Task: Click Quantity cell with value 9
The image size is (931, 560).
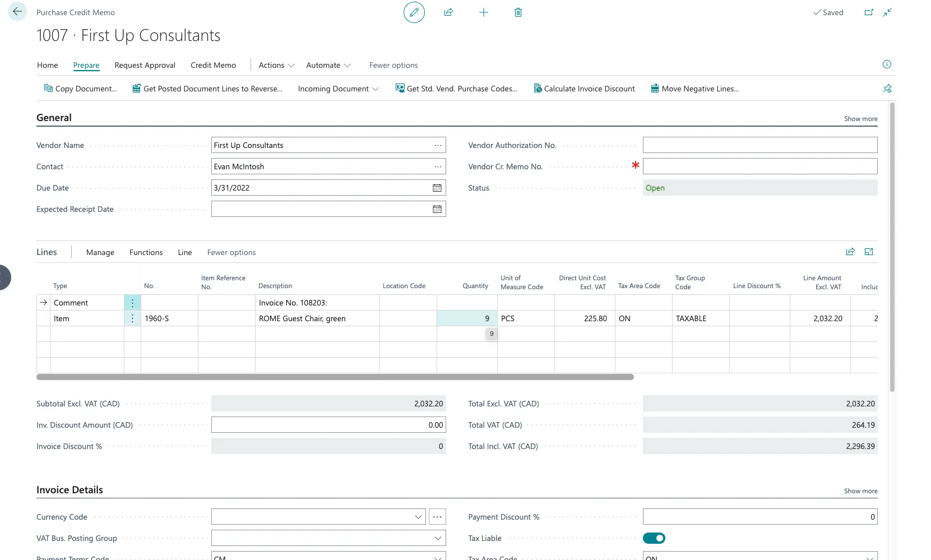Action: 467,318
